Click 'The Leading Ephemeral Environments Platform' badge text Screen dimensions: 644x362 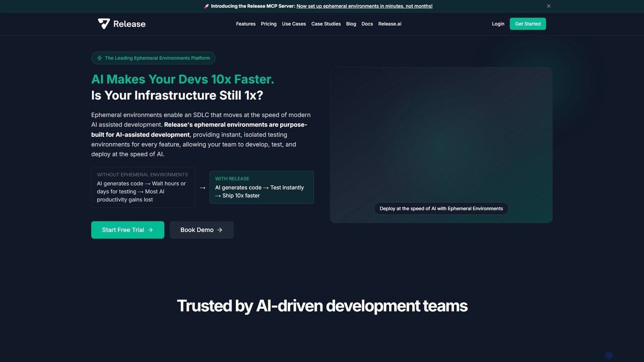coord(157,58)
